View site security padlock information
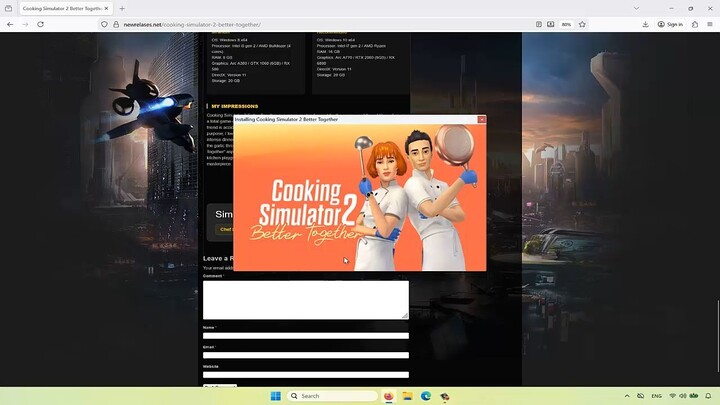 (x=116, y=24)
